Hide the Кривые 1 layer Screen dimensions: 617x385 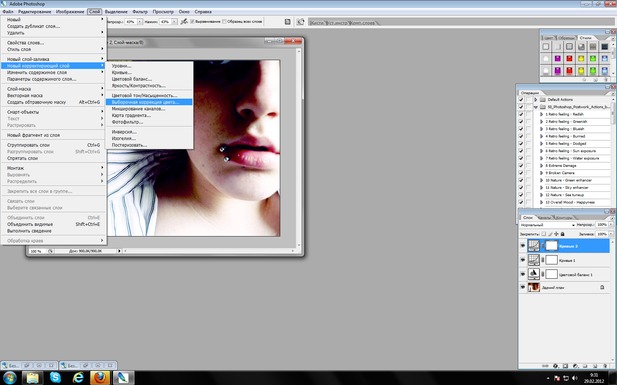pyautogui.click(x=523, y=260)
